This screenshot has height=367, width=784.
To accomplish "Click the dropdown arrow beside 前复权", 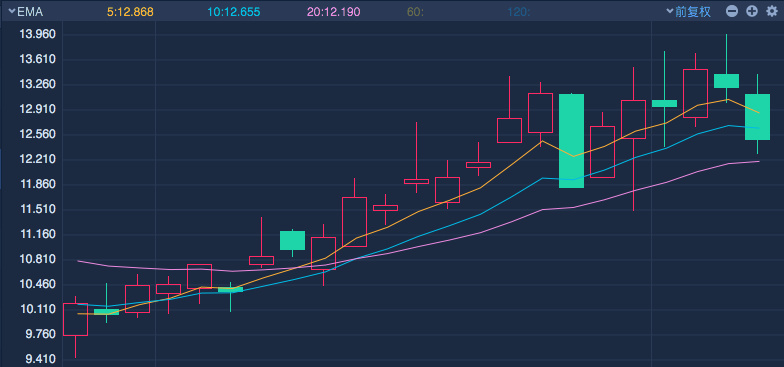I will pyautogui.click(x=670, y=12).
